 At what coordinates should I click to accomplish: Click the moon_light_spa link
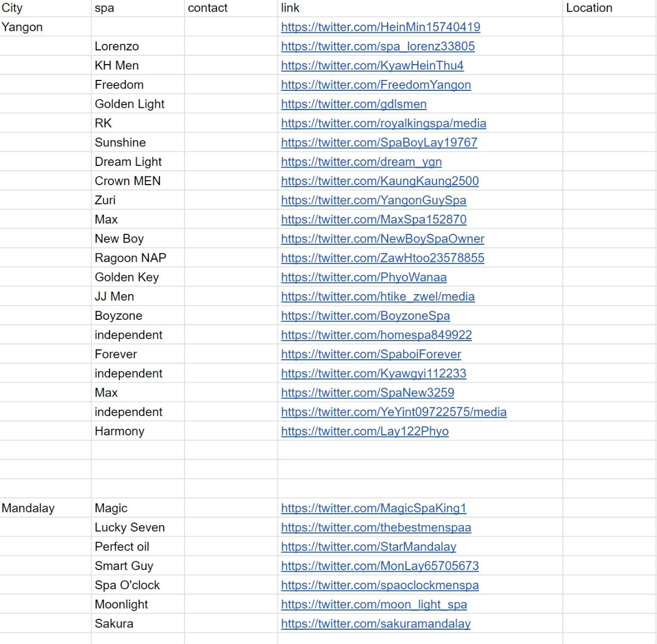click(374, 604)
